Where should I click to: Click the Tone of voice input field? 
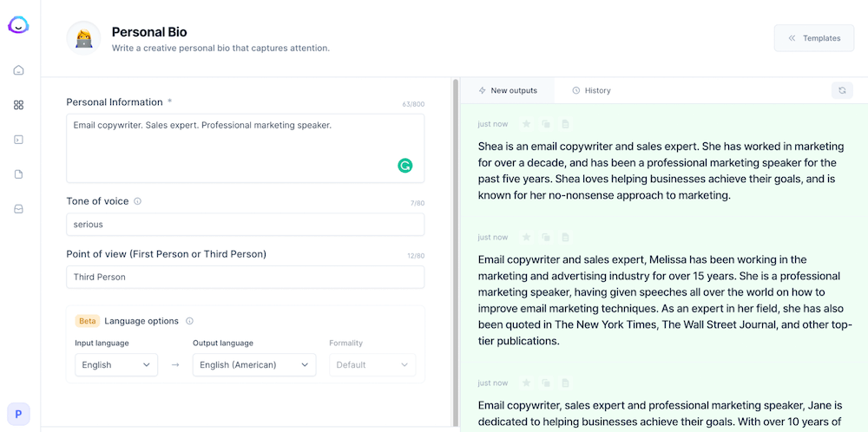click(x=245, y=225)
